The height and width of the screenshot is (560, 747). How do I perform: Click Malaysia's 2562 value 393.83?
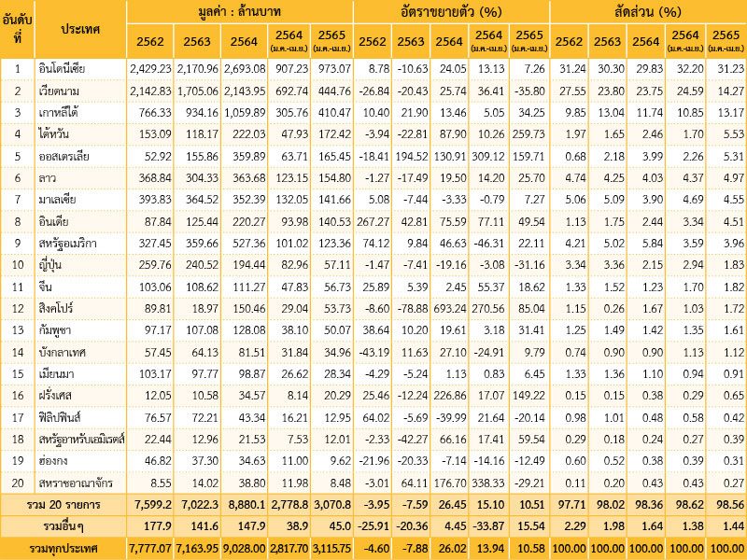coord(155,200)
